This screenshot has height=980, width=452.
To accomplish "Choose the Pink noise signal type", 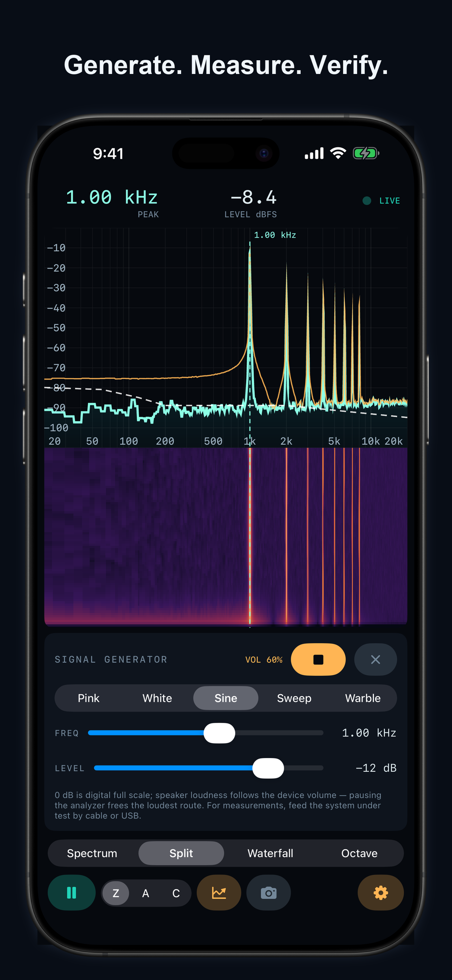I will point(89,698).
